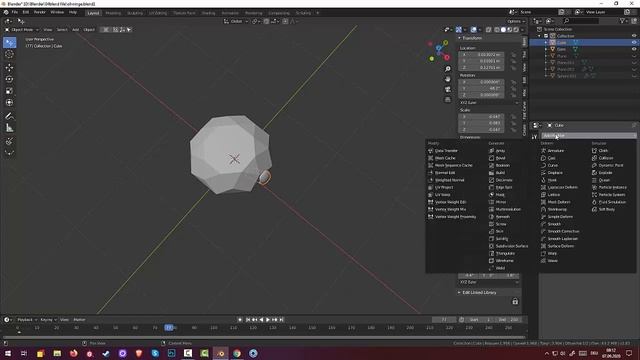640x360 pixels.
Task: Click the Bevel modifier icon
Action: click(491, 158)
